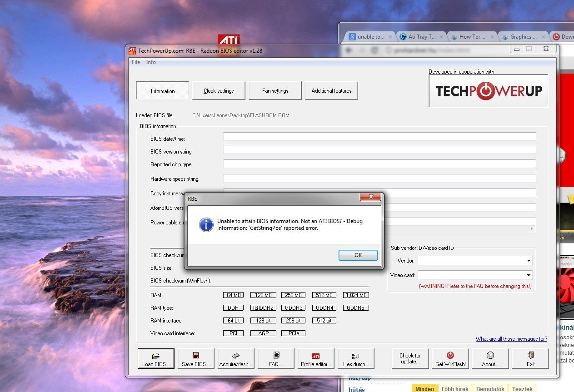The width and height of the screenshot is (574, 392).
Task: Click the 'hűtés' link in browser
Action: pyautogui.click(x=356, y=389)
